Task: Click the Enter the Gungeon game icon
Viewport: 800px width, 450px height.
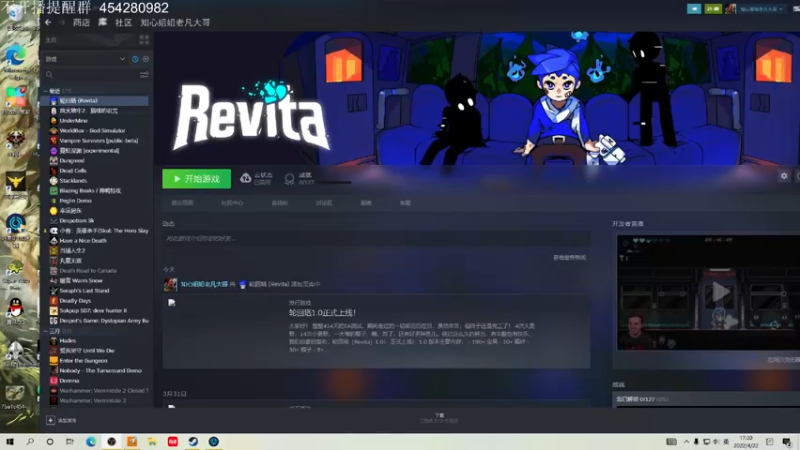Action: click(x=54, y=361)
